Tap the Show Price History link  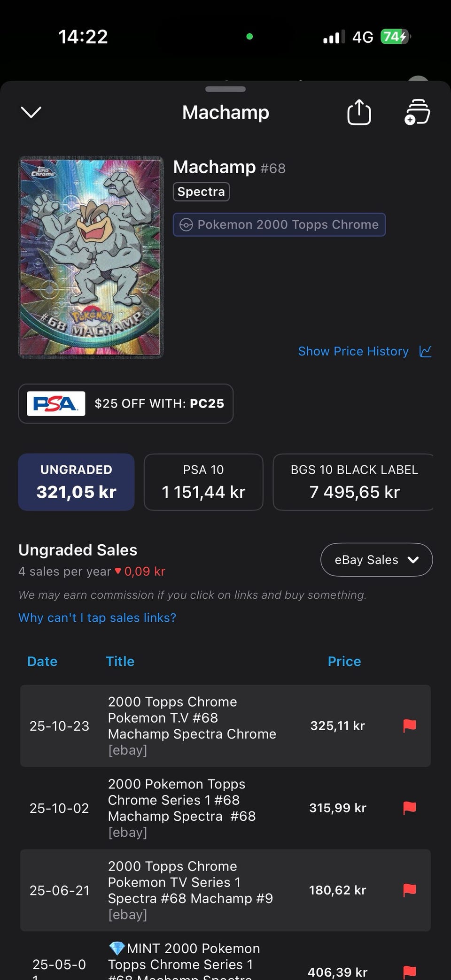[353, 351]
